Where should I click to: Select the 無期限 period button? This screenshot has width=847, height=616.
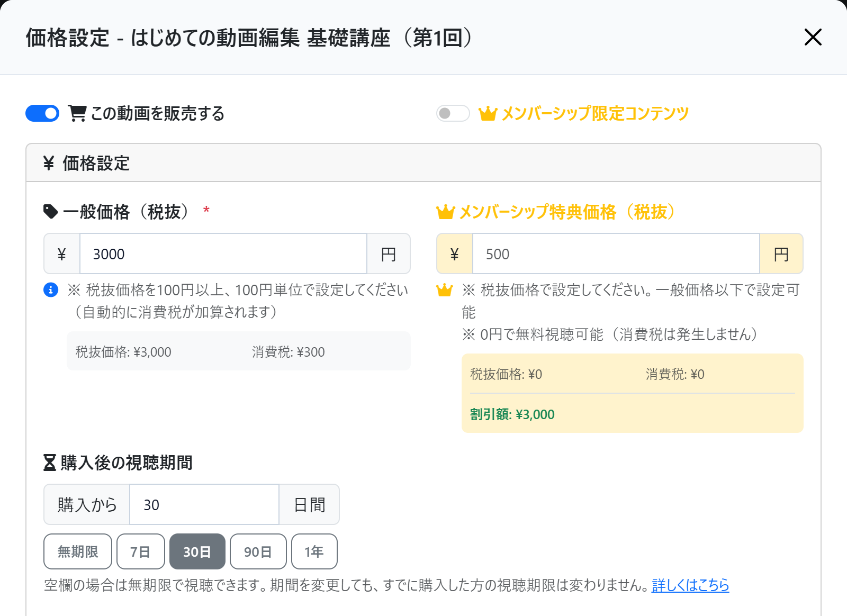(78, 551)
